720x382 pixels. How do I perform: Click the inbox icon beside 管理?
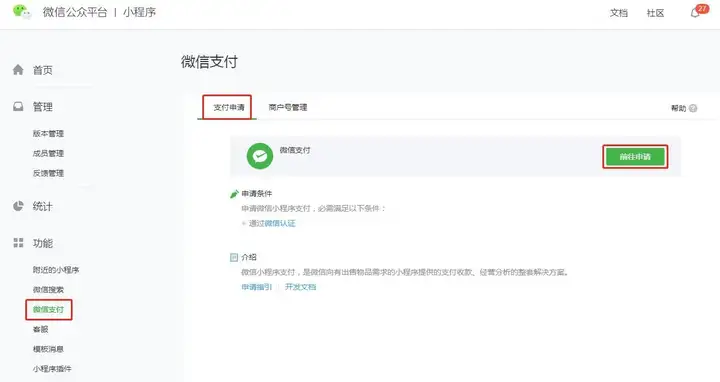18,107
